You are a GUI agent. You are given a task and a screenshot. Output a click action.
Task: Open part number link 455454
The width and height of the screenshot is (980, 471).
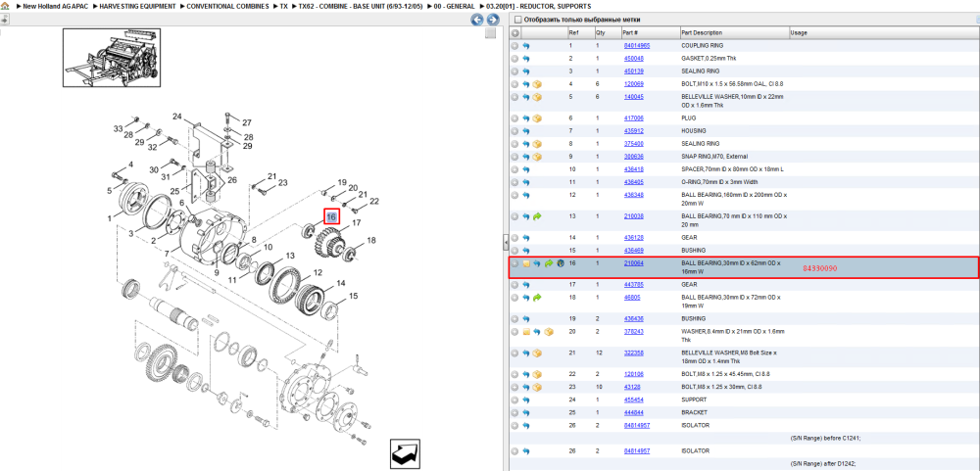(x=633, y=400)
